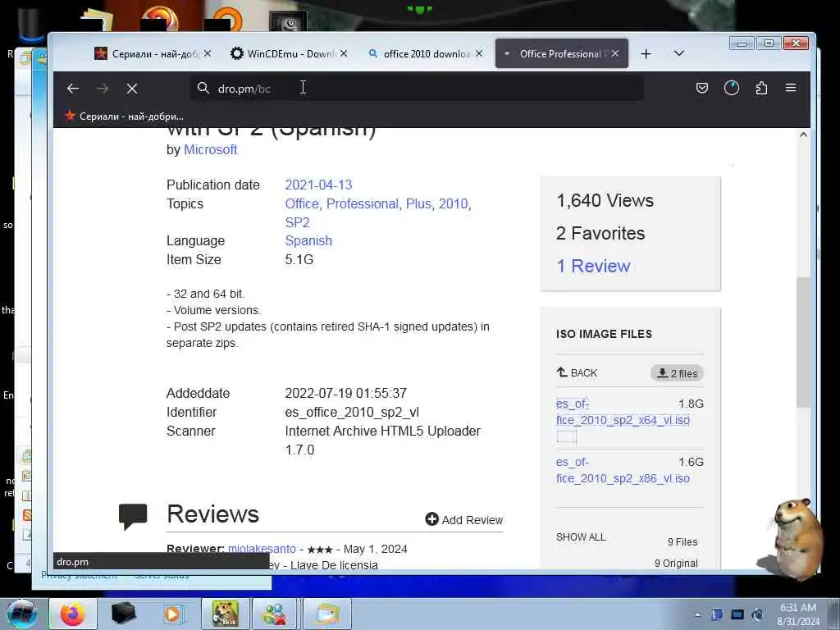Click the vertical scrollbar thumb
The width and height of the screenshot is (840, 630).
803,342
